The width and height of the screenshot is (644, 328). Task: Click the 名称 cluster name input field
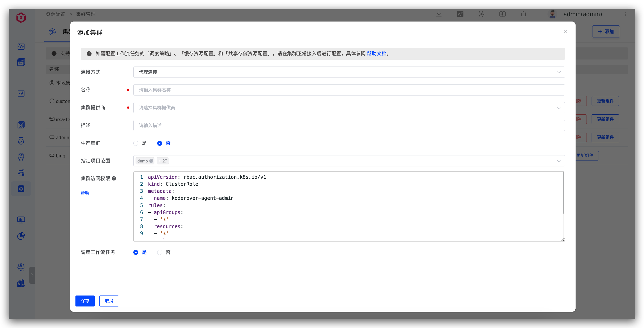click(x=349, y=90)
